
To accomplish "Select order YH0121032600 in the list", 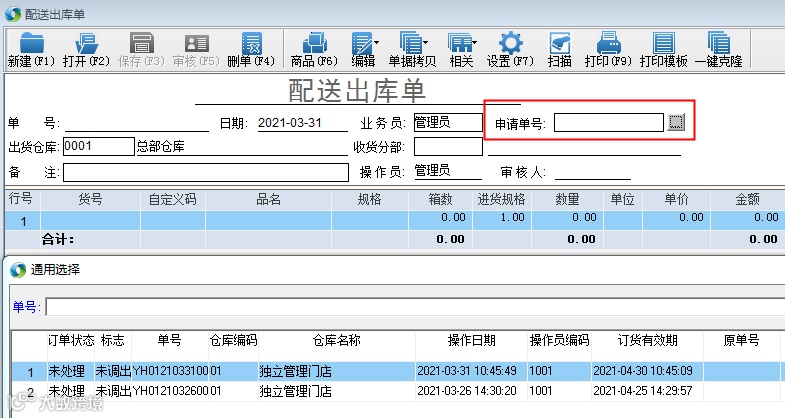I will click(x=170, y=391).
